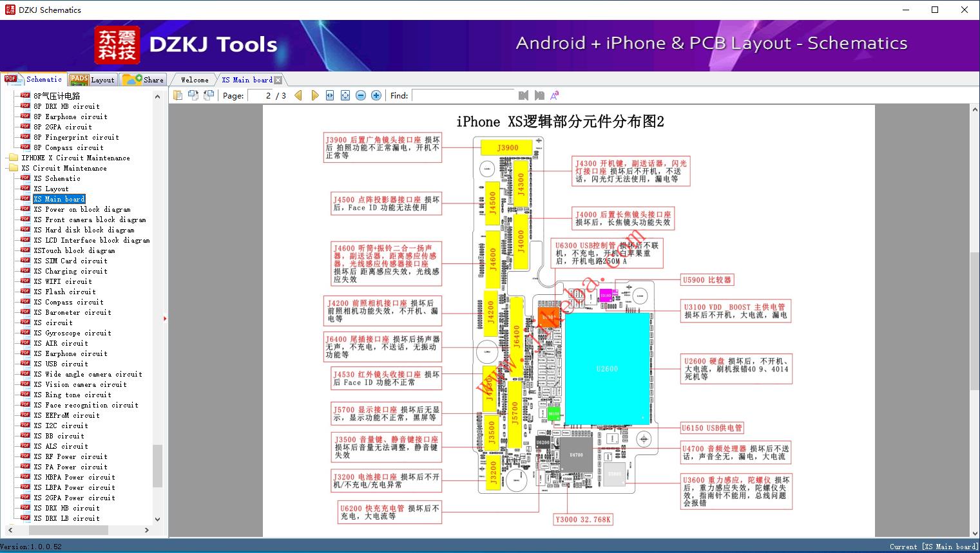Screen dimensions: 980x553
Task: Open XS Ring tone circuit
Action: (x=73, y=395)
